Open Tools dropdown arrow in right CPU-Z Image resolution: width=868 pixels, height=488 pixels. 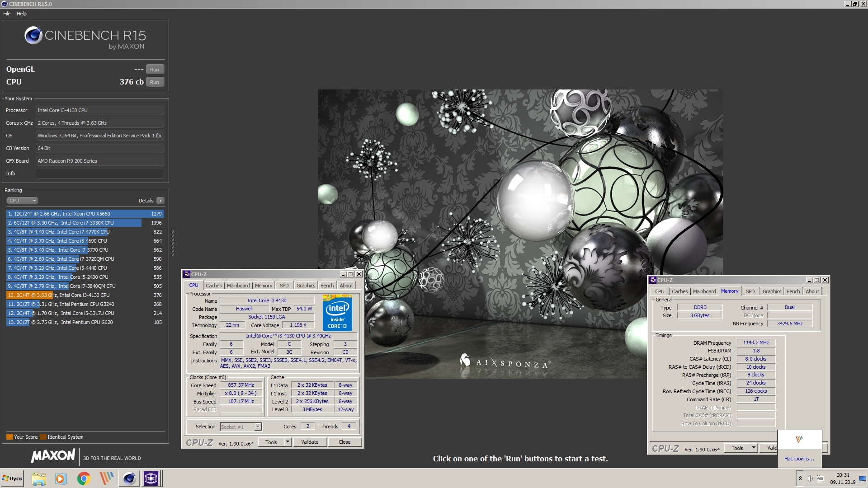pyautogui.click(x=754, y=448)
